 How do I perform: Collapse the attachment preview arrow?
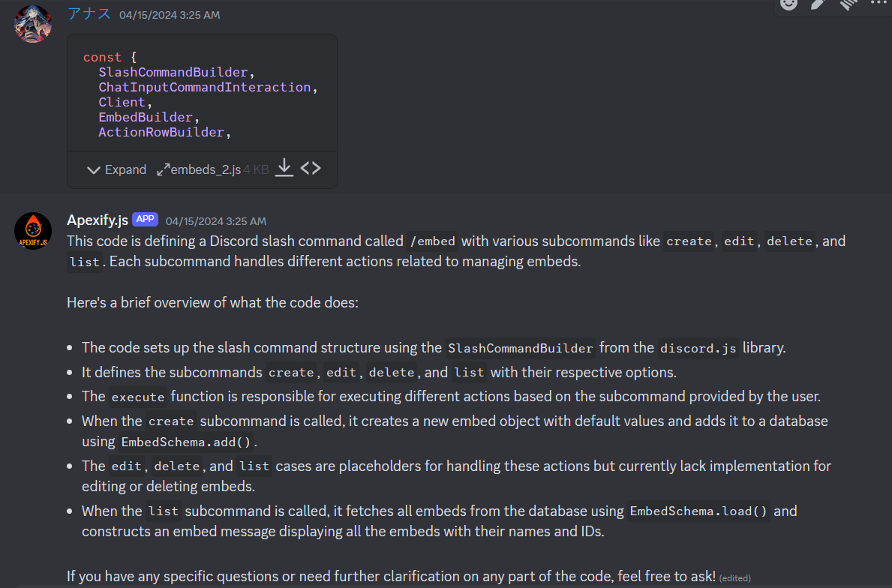pyautogui.click(x=93, y=169)
